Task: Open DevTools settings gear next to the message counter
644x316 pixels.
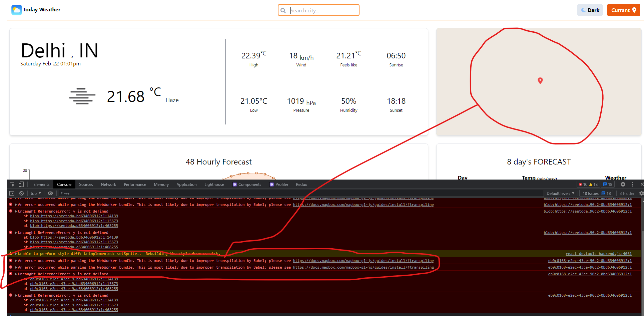Action: [x=623, y=184]
